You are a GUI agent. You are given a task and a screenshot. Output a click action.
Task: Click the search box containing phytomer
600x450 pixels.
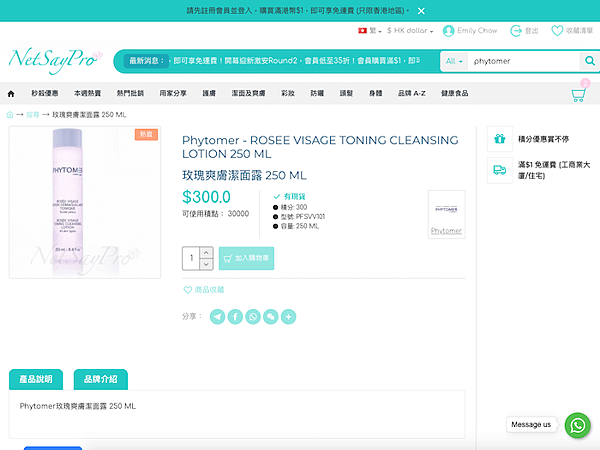point(523,61)
